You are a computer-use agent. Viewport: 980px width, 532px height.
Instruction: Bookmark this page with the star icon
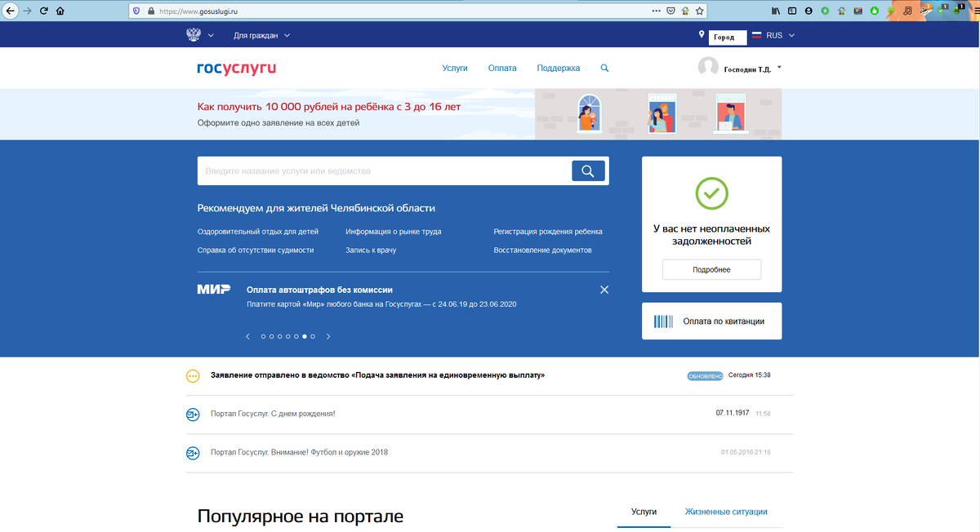[699, 11]
